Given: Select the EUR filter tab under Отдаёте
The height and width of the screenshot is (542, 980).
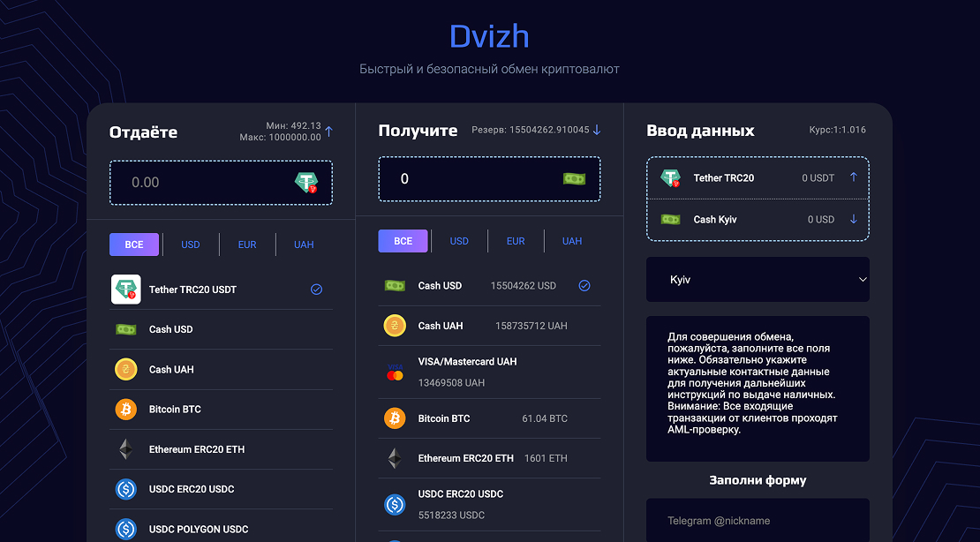Looking at the screenshot, I should tap(247, 245).
